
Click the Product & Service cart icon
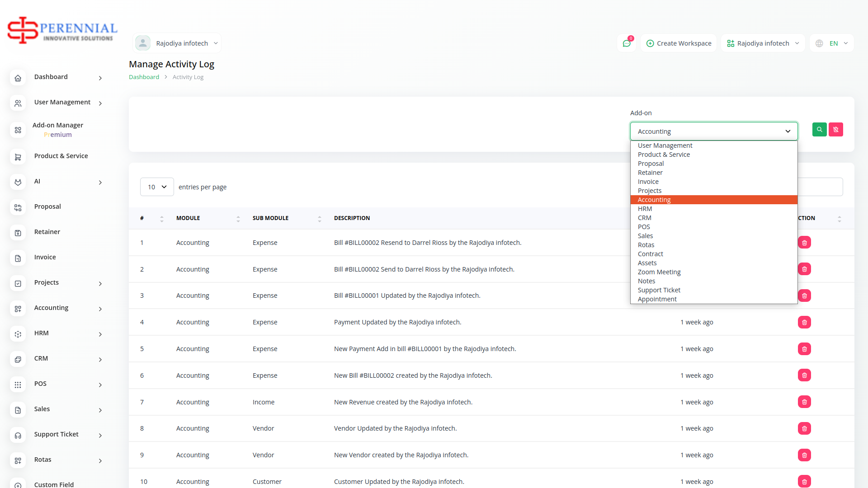coord(18,157)
